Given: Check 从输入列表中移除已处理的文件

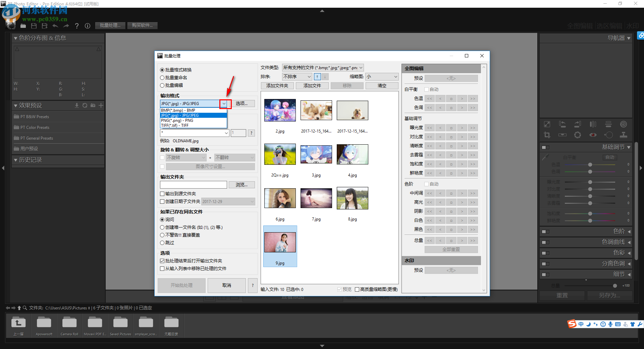Looking at the screenshot, I should 162,268.
